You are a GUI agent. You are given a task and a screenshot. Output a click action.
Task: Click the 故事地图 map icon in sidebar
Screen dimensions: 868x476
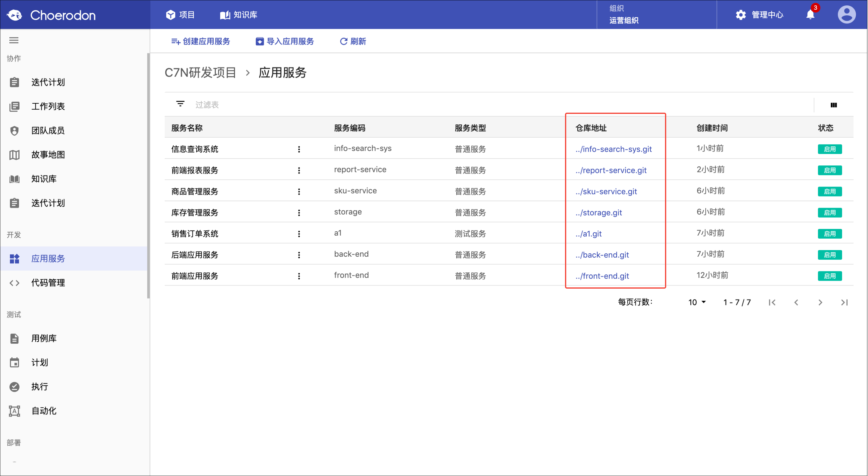tap(14, 155)
